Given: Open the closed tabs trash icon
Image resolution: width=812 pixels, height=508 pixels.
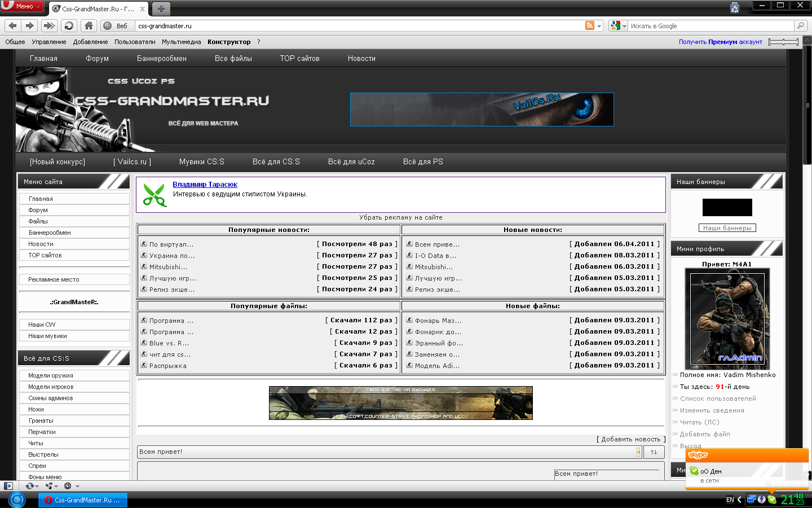Looking at the screenshot, I should pyautogui.click(x=735, y=7).
